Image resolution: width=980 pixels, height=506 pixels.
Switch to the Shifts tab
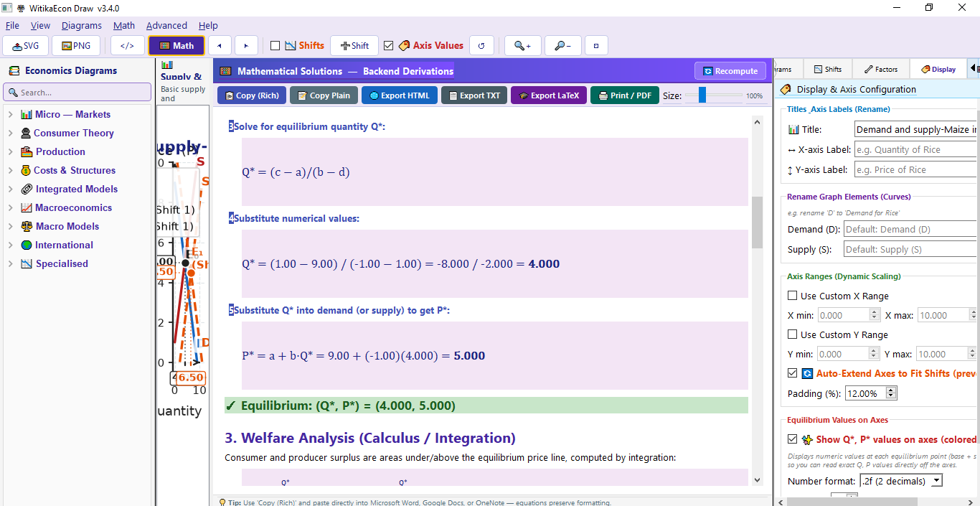(x=827, y=69)
